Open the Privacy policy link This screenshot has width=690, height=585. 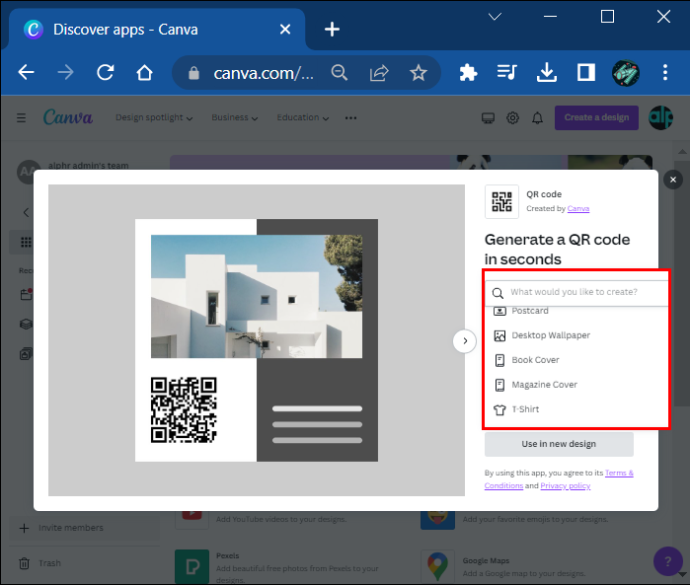click(x=565, y=486)
